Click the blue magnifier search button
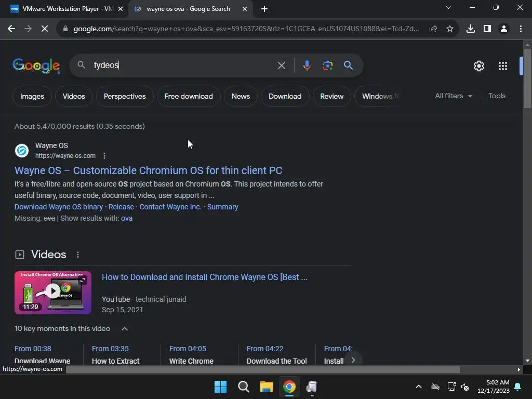532x399 pixels. point(348,65)
